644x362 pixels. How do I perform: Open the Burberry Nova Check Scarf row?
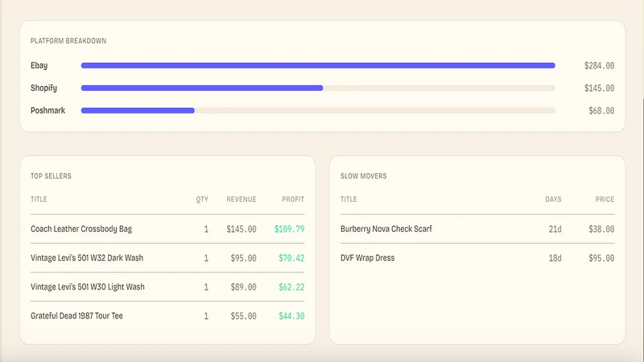click(477, 229)
